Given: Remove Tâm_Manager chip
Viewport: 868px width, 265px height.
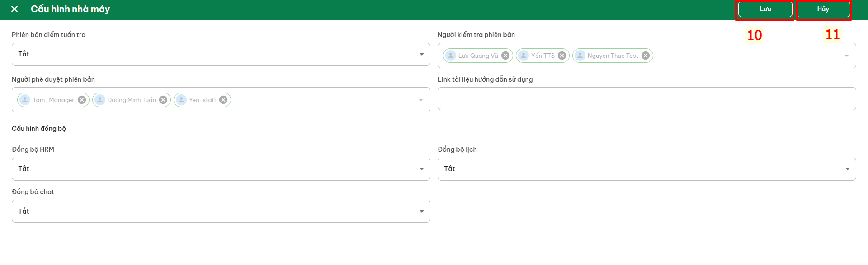Looking at the screenshot, I should pyautogui.click(x=82, y=100).
